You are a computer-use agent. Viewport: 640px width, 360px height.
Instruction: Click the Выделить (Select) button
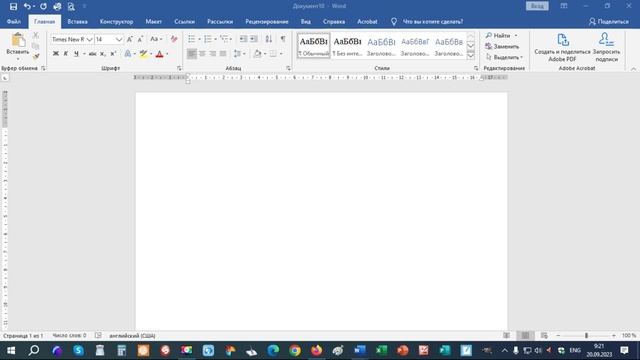pyautogui.click(x=504, y=57)
